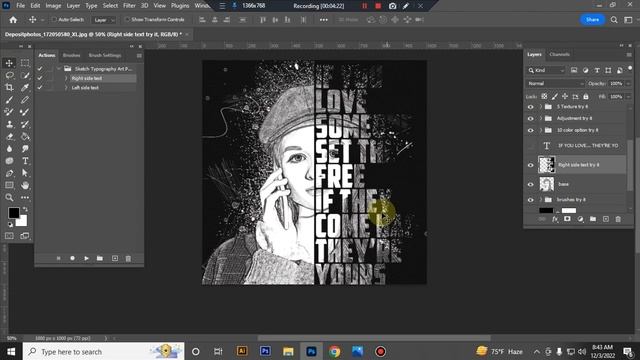
Task: Expand the Right side text action
Action: pyautogui.click(x=66, y=78)
